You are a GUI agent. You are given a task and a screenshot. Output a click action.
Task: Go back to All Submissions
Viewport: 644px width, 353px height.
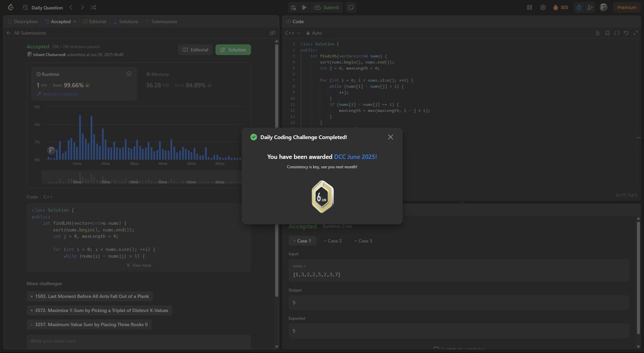point(26,33)
